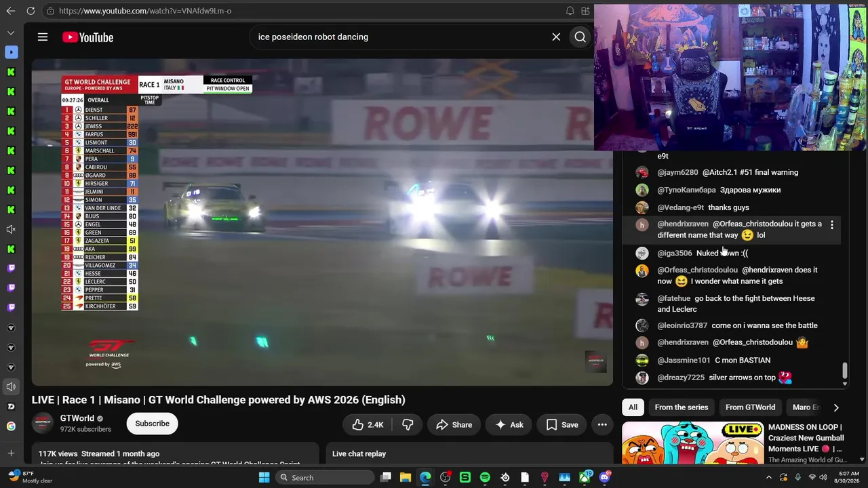Like the video with 2.4K likes
The width and height of the screenshot is (868, 488).
click(x=367, y=425)
